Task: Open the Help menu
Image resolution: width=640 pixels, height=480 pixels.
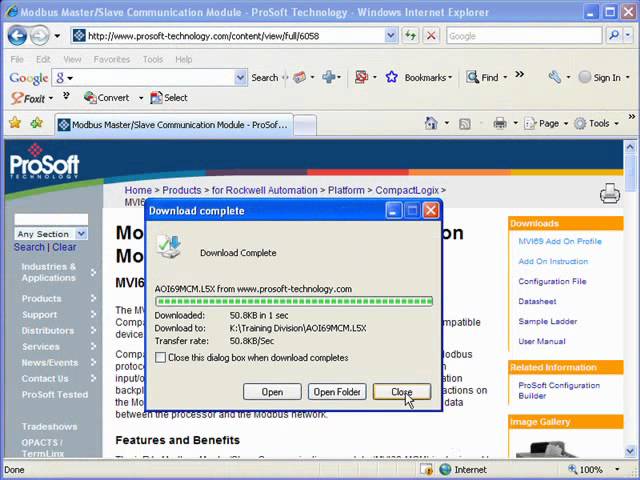Action: 183,59
